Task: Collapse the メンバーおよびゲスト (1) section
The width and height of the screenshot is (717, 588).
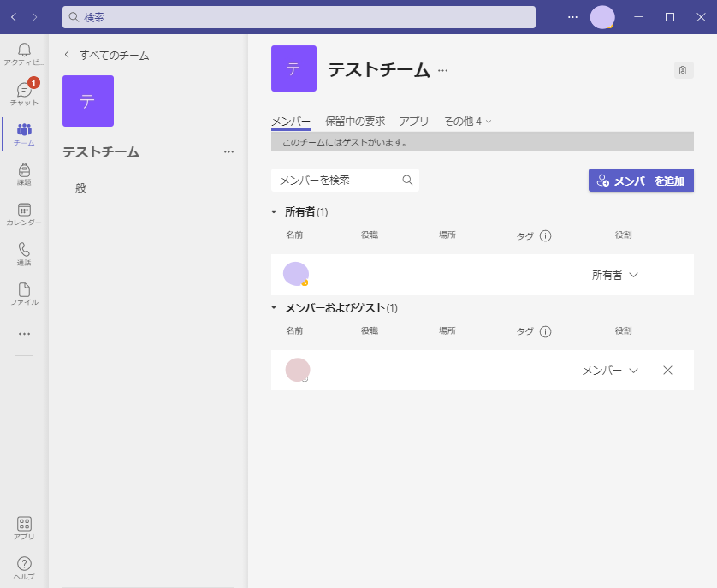Action: click(274, 307)
